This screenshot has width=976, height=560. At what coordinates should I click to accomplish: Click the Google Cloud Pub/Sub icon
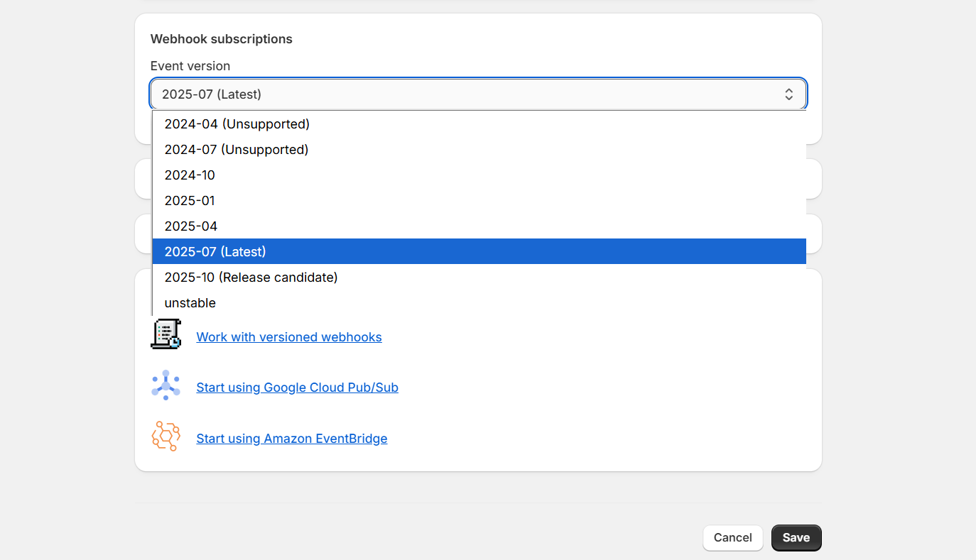click(166, 385)
